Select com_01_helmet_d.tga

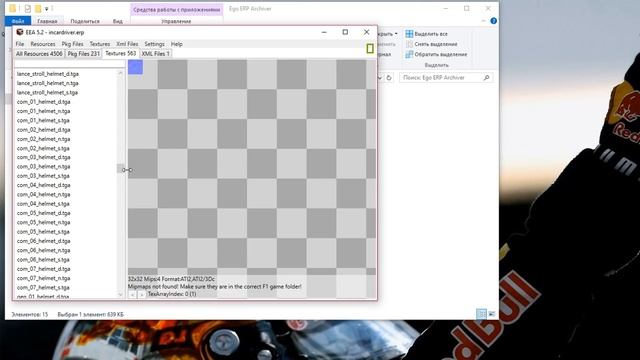[44, 102]
